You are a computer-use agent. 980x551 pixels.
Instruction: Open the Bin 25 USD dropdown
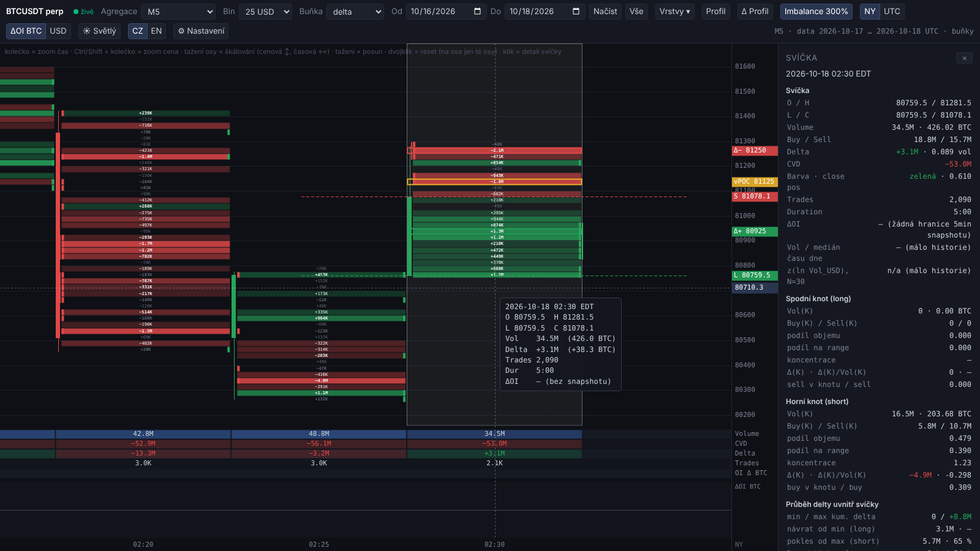(x=265, y=12)
